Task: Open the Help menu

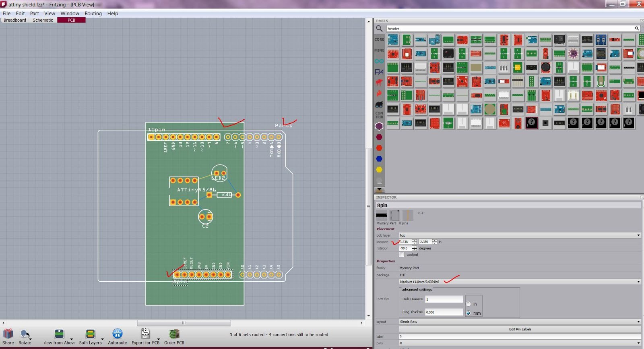Action: point(113,13)
